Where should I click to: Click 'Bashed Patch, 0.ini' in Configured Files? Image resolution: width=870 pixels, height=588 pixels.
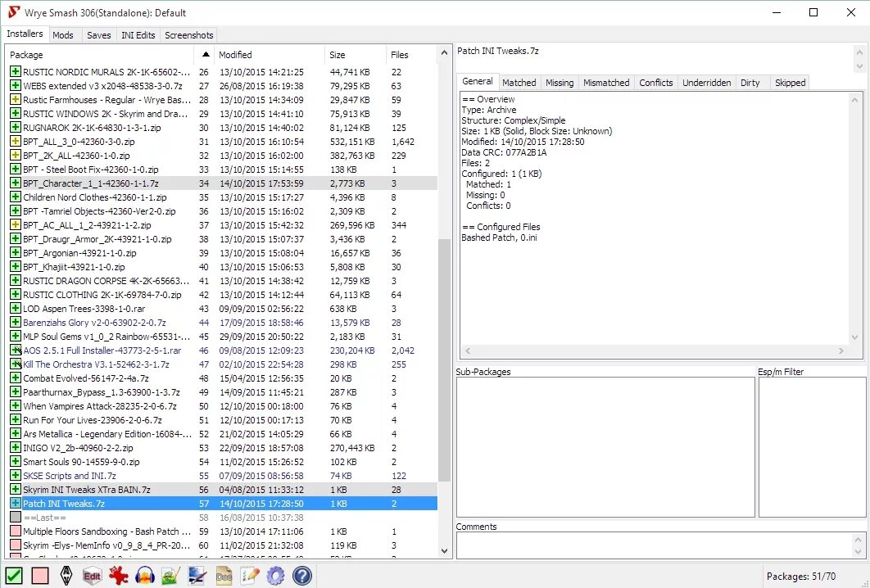click(x=500, y=237)
